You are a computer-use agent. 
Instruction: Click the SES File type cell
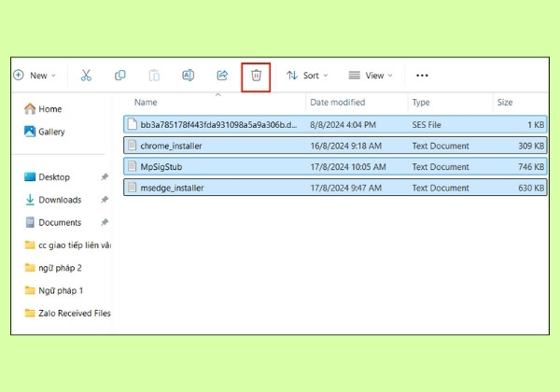click(427, 125)
